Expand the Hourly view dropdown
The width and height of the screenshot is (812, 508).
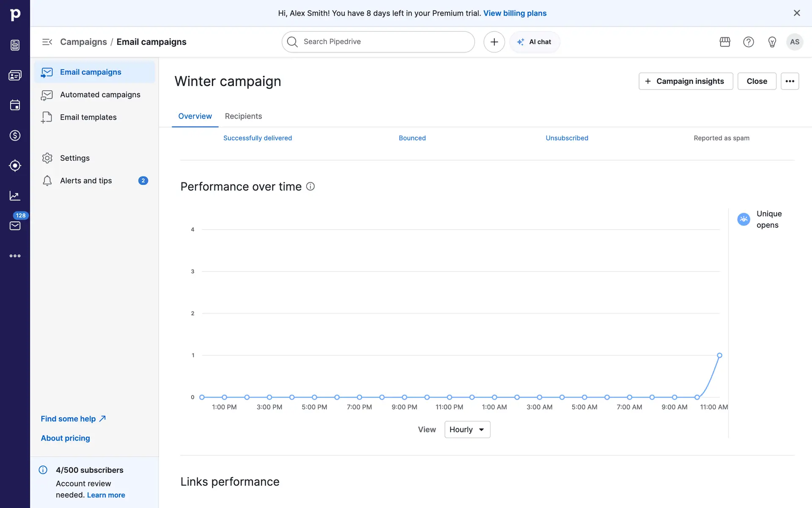(x=467, y=430)
